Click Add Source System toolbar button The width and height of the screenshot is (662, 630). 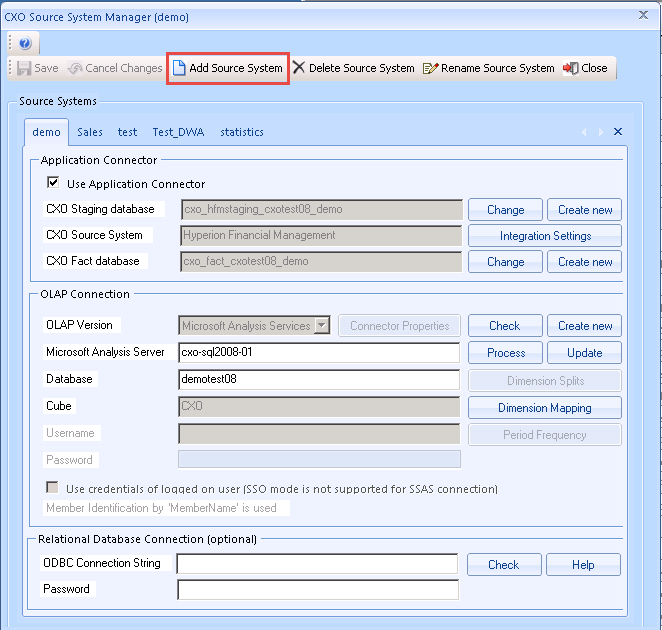click(x=228, y=68)
